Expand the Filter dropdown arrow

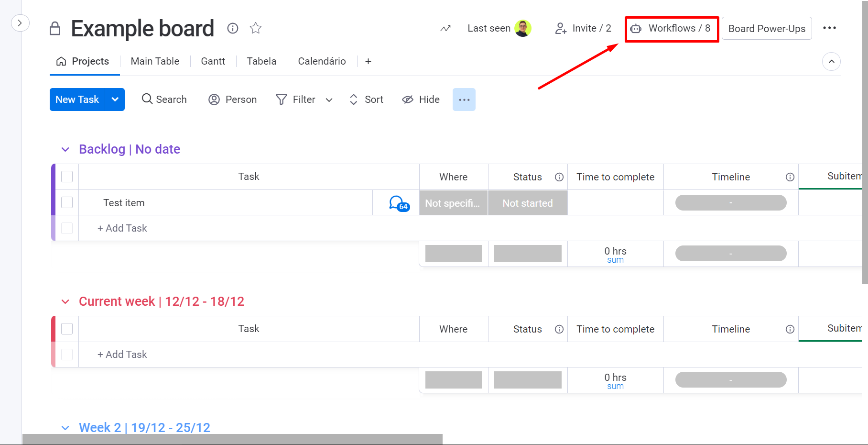329,100
